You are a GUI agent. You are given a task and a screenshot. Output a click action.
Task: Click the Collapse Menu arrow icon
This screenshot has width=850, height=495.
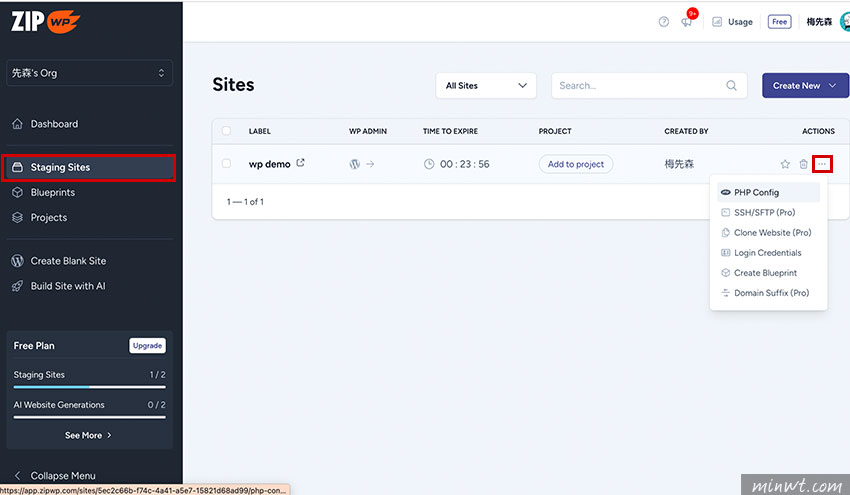click(x=17, y=475)
